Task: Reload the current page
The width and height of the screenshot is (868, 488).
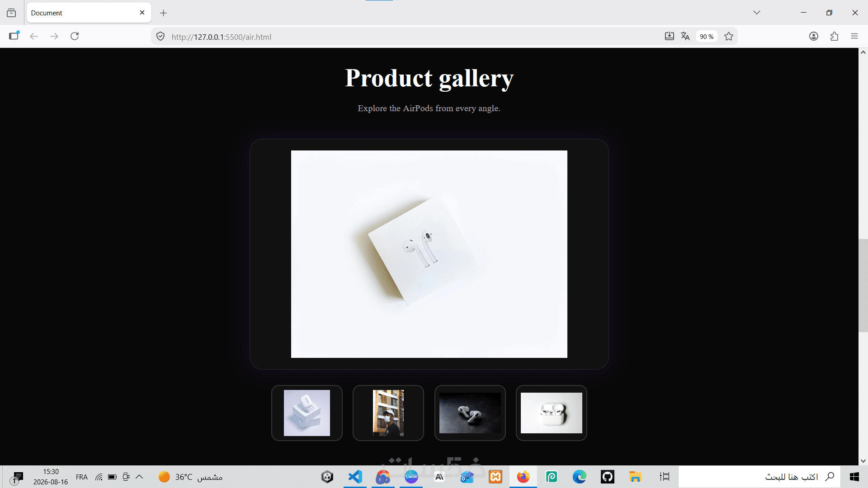Action: click(x=75, y=36)
